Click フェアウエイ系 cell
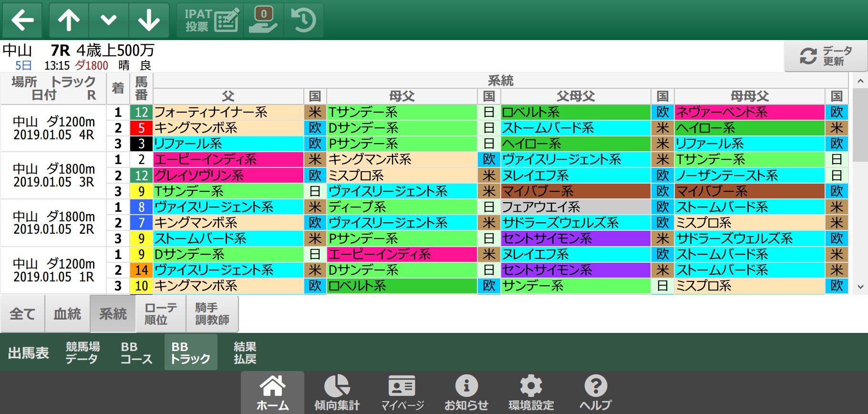868x414 pixels. (x=576, y=207)
